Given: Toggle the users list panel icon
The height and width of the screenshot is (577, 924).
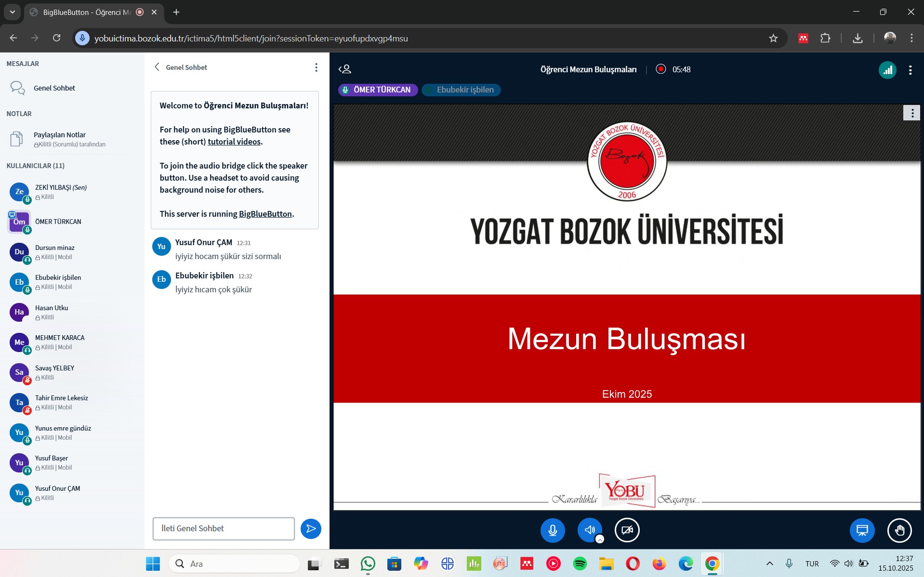Looking at the screenshot, I should coord(345,69).
